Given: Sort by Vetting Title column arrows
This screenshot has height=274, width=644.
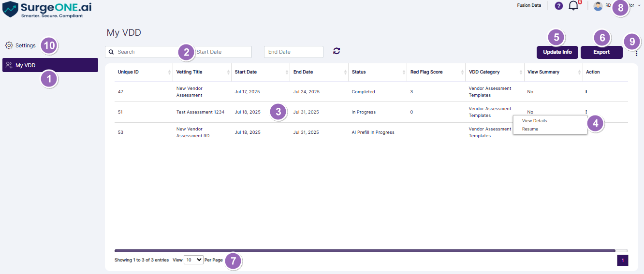Looking at the screenshot, I should 228,72.
